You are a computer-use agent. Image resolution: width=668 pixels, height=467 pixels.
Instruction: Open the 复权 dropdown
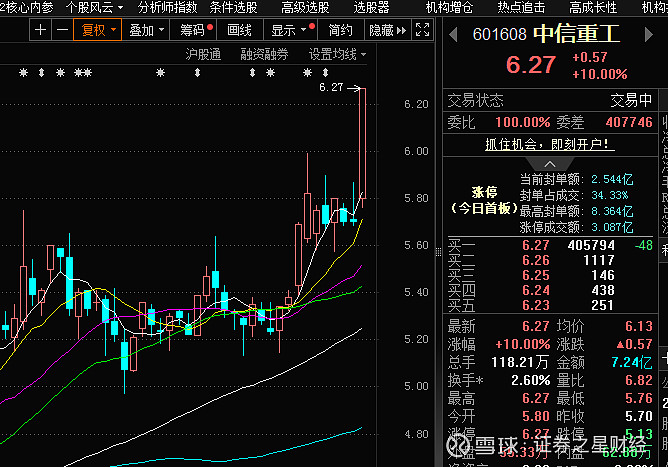98,30
